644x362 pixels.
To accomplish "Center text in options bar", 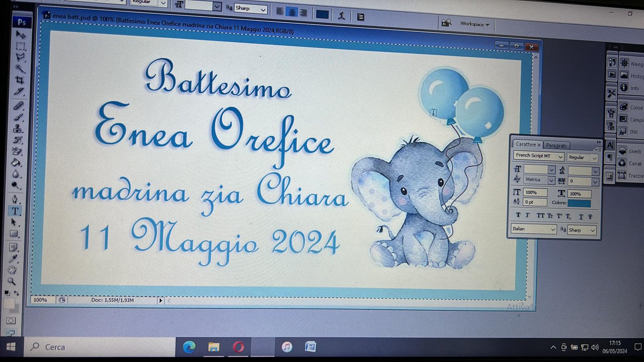I will (x=291, y=12).
